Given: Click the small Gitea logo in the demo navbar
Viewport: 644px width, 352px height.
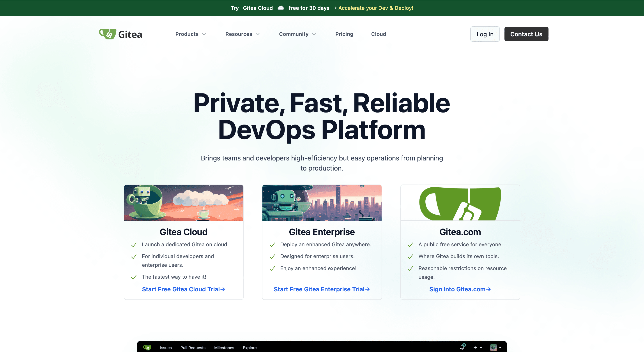Looking at the screenshot, I should [x=147, y=347].
